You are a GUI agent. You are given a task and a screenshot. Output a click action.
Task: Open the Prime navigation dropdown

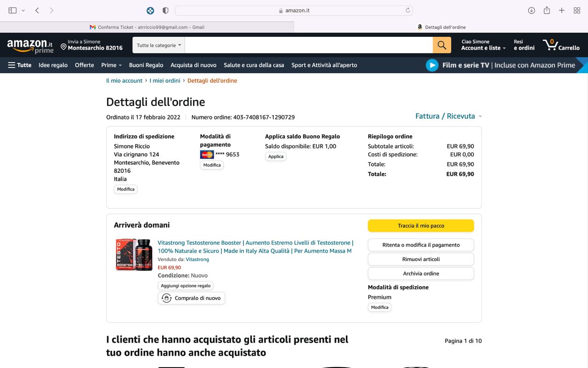click(x=112, y=65)
